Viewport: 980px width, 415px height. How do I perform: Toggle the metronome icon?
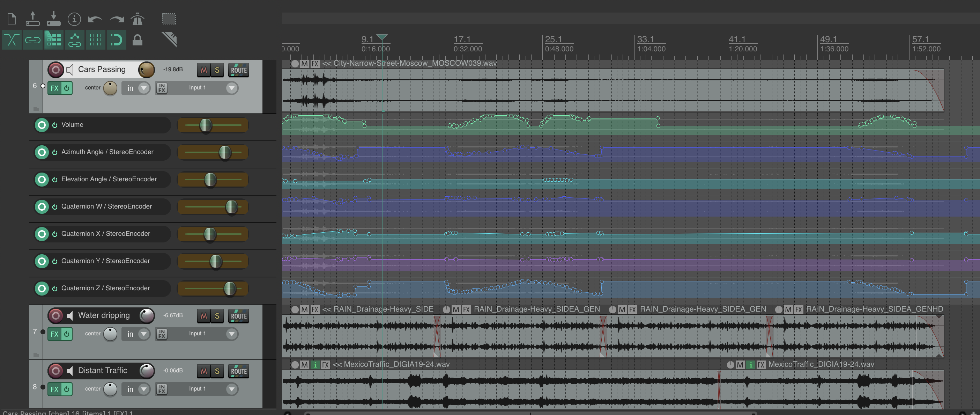click(138, 19)
